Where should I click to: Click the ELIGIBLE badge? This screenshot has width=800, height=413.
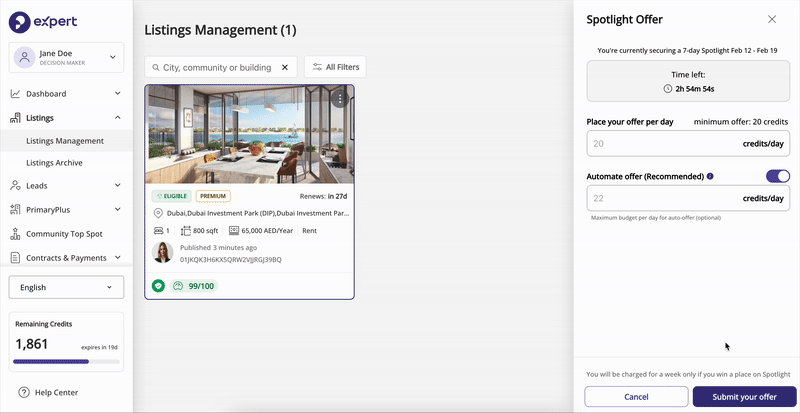(x=171, y=196)
